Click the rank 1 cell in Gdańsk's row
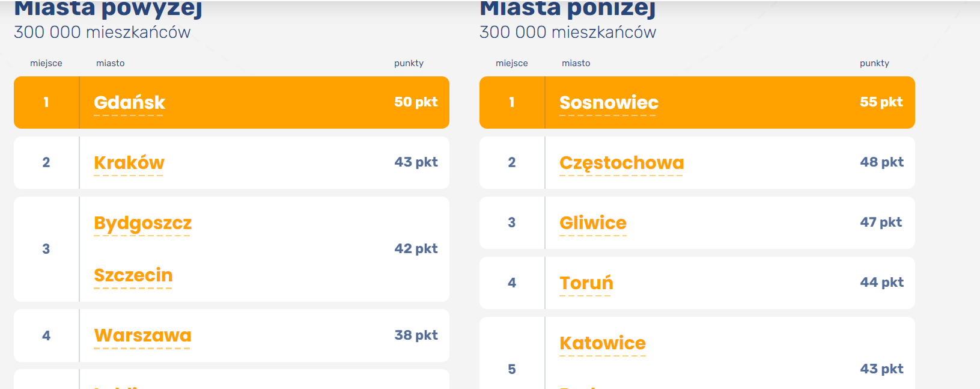This screenshot has width=980, height=389. coord(46,102)
